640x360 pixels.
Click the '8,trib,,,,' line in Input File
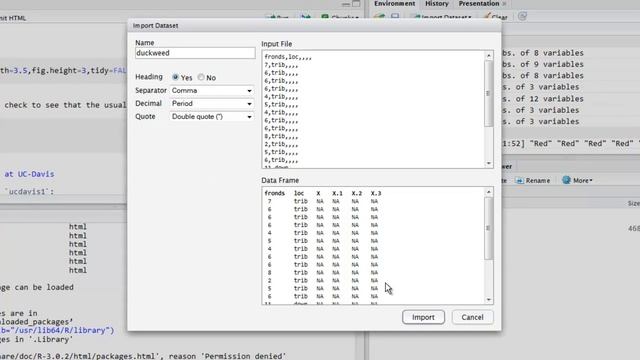281,136
